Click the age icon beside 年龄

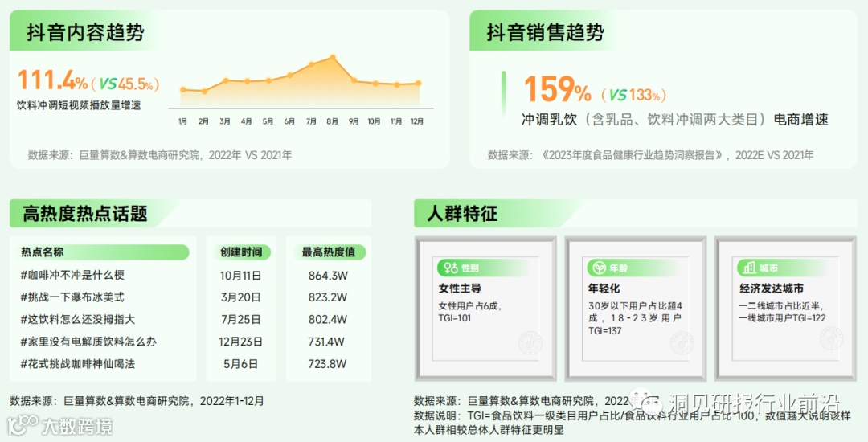tap(599, 268)
